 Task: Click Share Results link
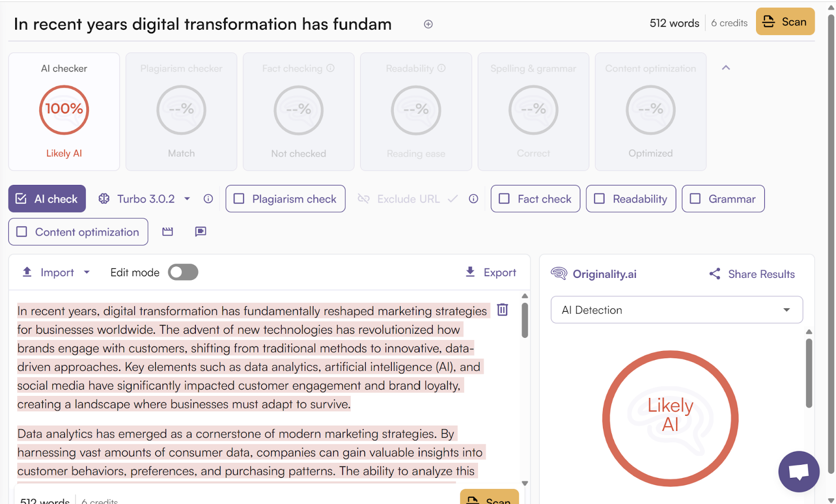(x=752, y=274)
